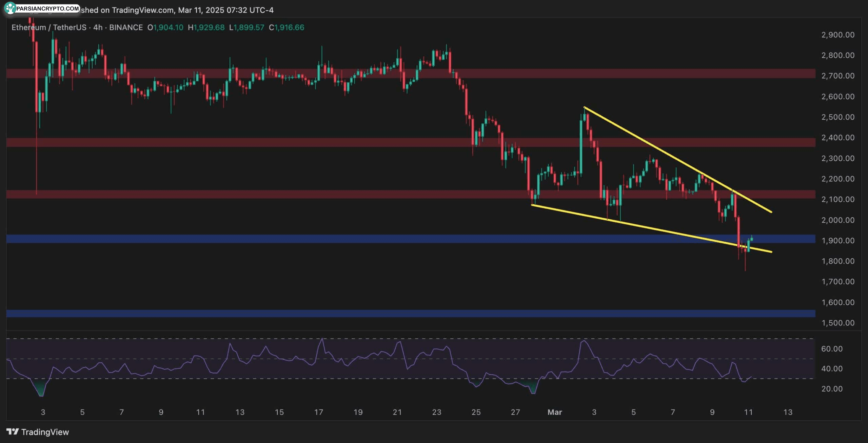Viewport: 868px width, 443px height.
Task: Click the 4h timeframe label
Action: click(x=98, y=27)
